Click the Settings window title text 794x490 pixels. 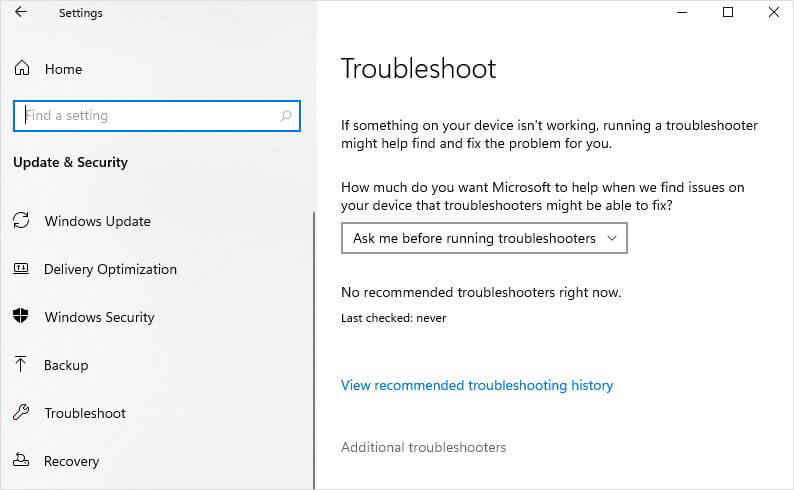tap(81, 13)
